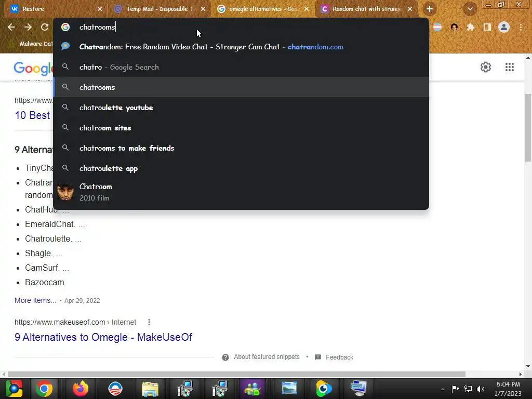
Task: Open File Explorer folder in the taskbar
Action: (x=150, y=389)
